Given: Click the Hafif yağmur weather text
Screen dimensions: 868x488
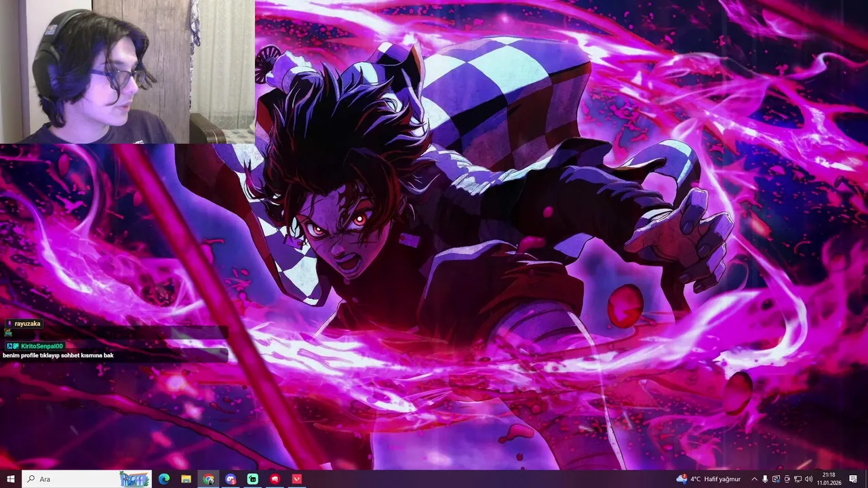Looking at the screenshot, I should pos(723,479).
